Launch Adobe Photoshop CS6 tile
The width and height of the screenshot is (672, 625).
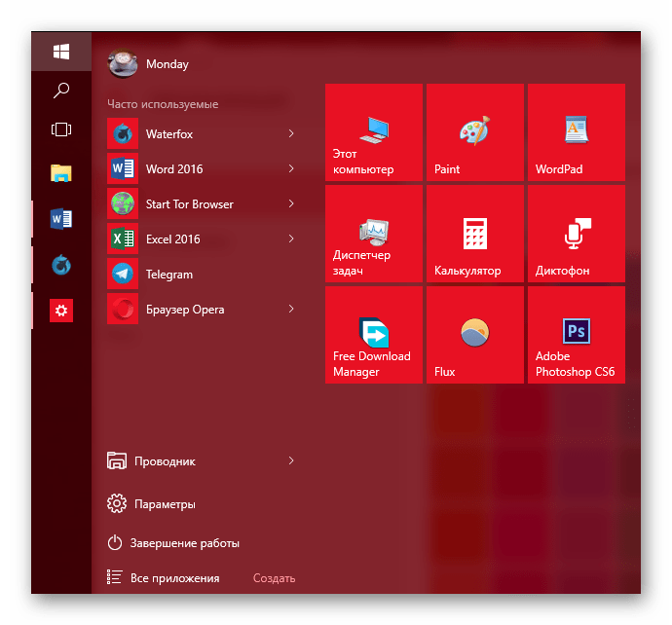(576, 335)
